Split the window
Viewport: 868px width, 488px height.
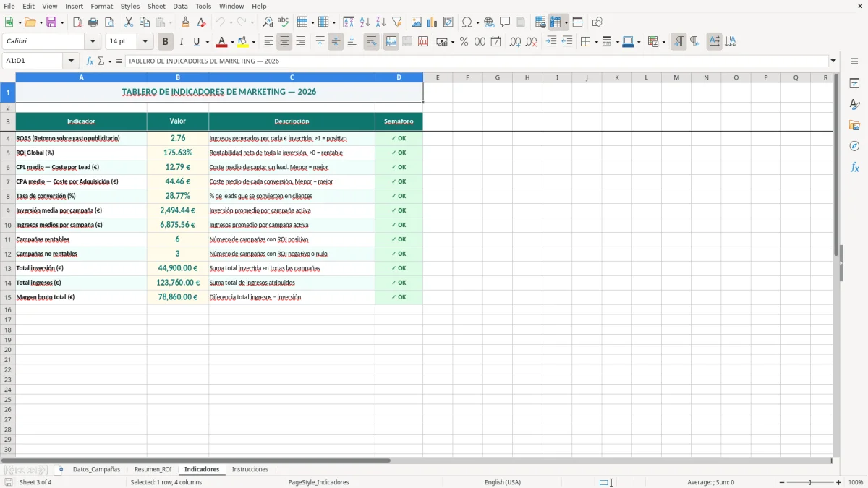click(x=578, y=22)
